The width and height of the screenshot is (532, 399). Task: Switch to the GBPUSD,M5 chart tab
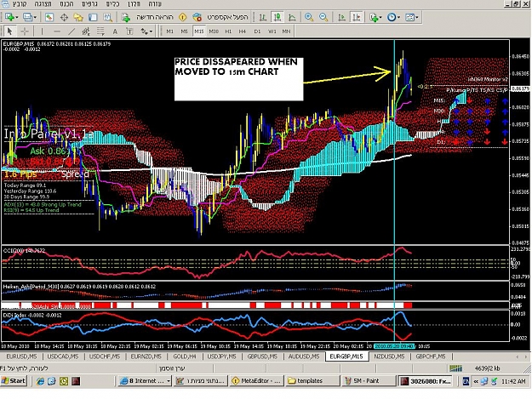point(262,356)
